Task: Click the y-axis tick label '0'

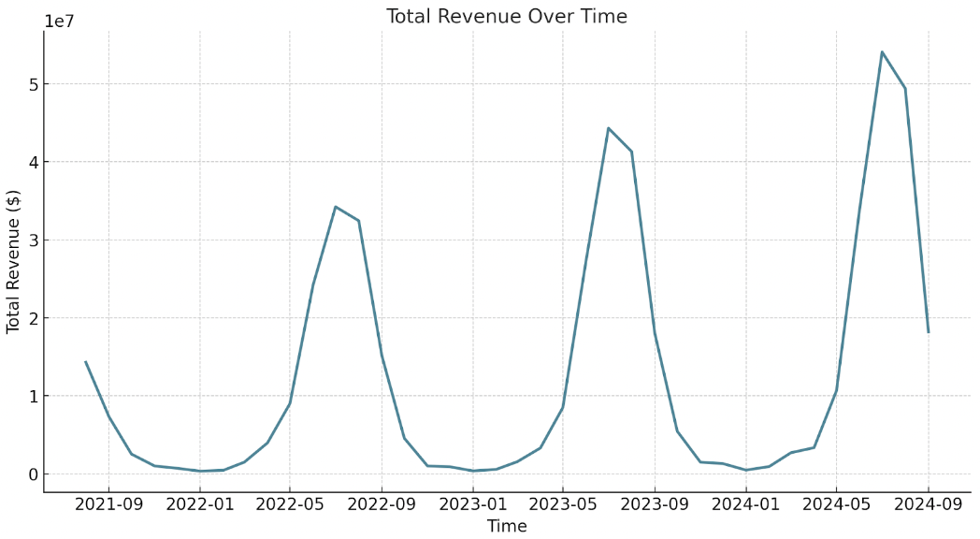Action: click(31, 474)
